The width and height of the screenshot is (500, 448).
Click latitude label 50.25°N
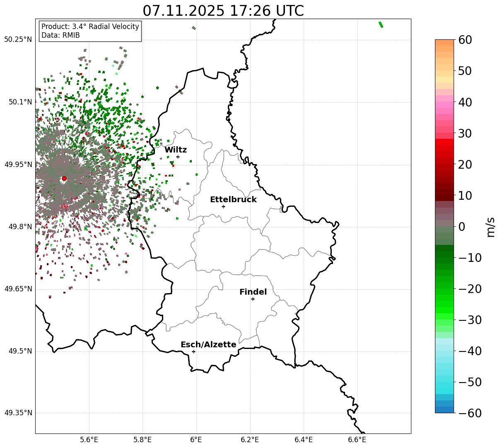pyautogui.click(x=18, y=40)
